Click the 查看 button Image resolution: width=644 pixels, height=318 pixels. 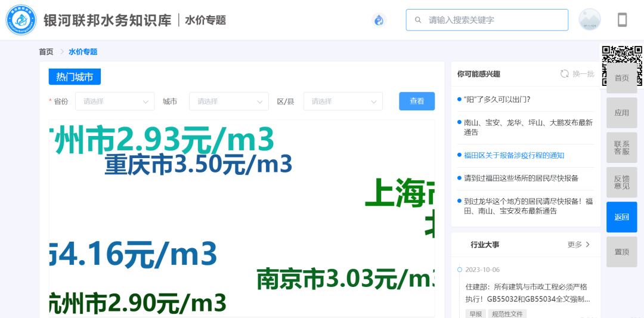click(417, 101)
